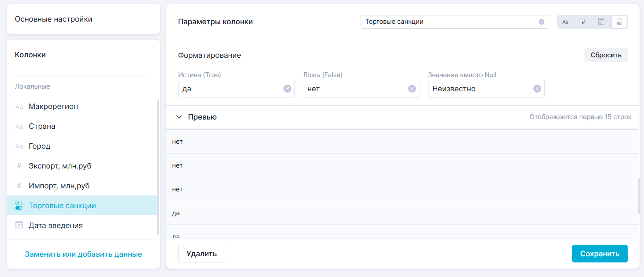The height and width of the screenshot is (277, 644).
Task: Open 'Заменить или добавить данные' link
Action: coord(83,254)
